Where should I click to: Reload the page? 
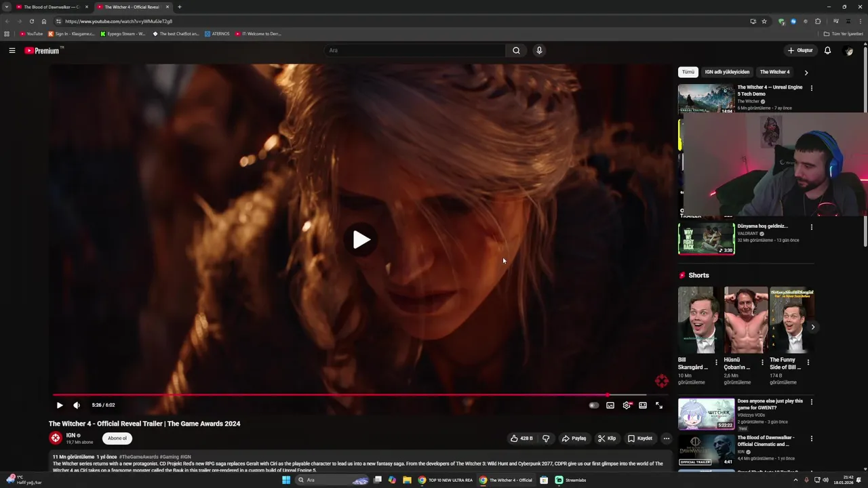click(31, 21)
